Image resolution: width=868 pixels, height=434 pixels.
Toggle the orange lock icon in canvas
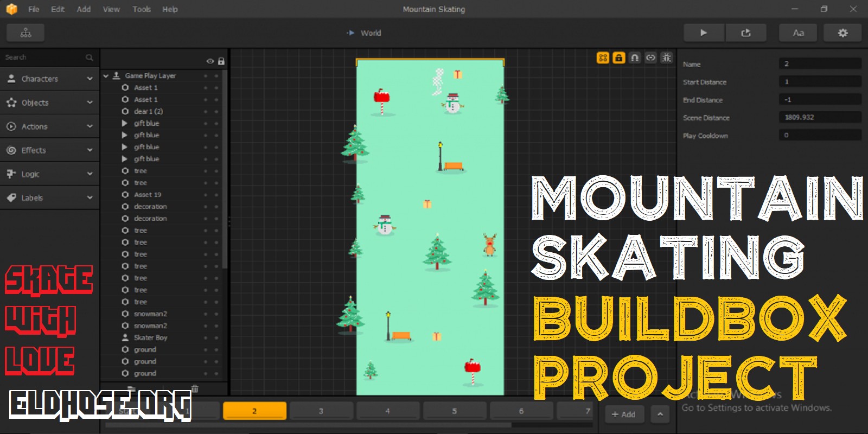(618, 58)
